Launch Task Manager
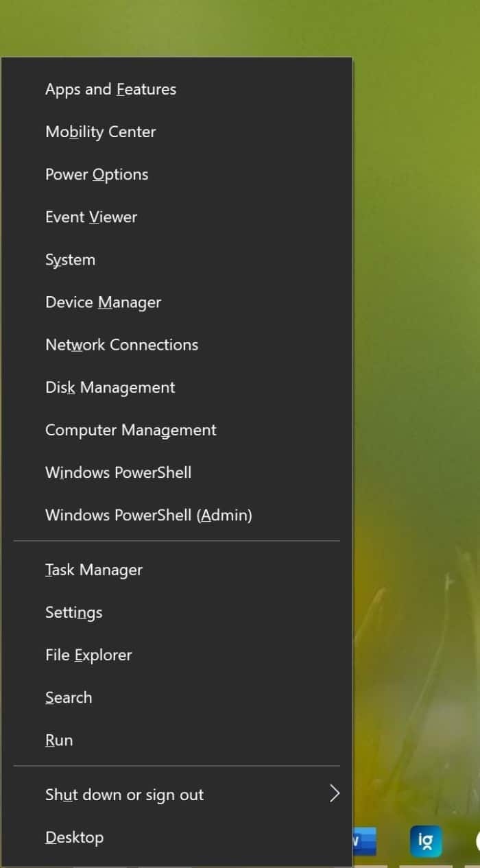Viewport: 480px width, 868px height. click(x=93, y=570)
